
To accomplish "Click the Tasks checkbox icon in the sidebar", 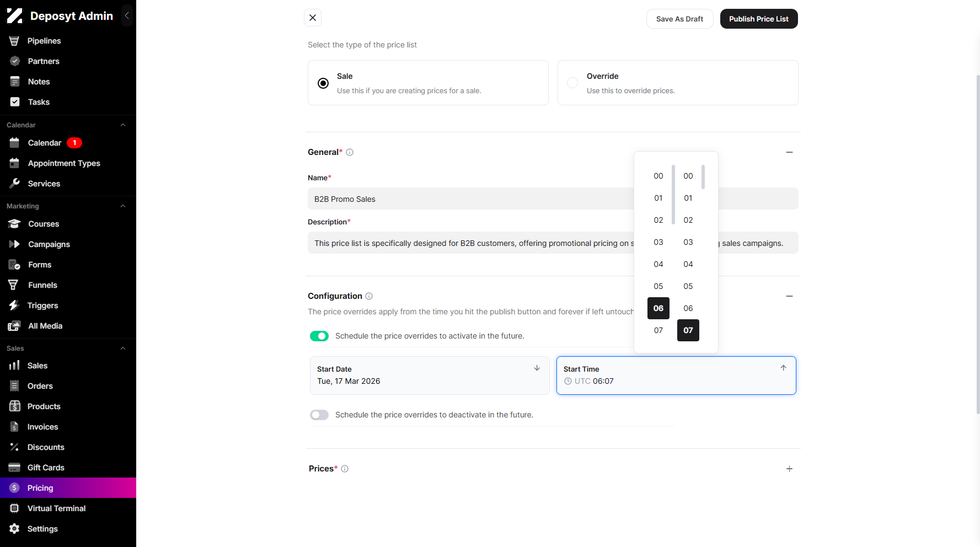I will tap(15, 102).
